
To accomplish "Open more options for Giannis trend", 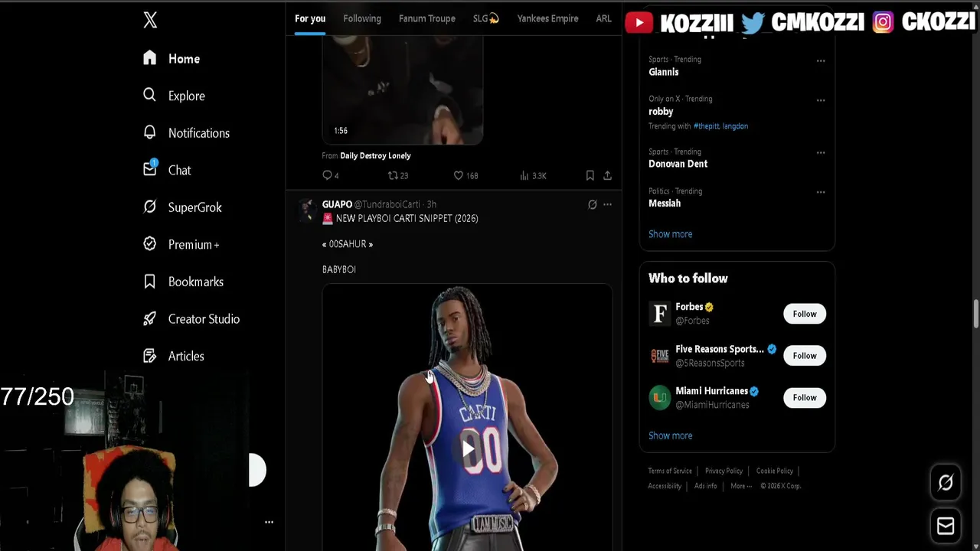I will pos(821,60).
